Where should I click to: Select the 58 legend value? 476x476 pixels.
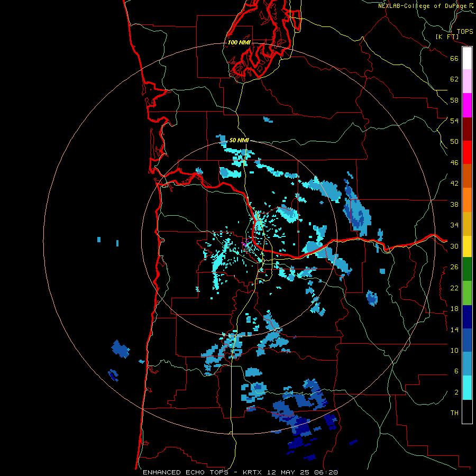click(x=454, y=100)
